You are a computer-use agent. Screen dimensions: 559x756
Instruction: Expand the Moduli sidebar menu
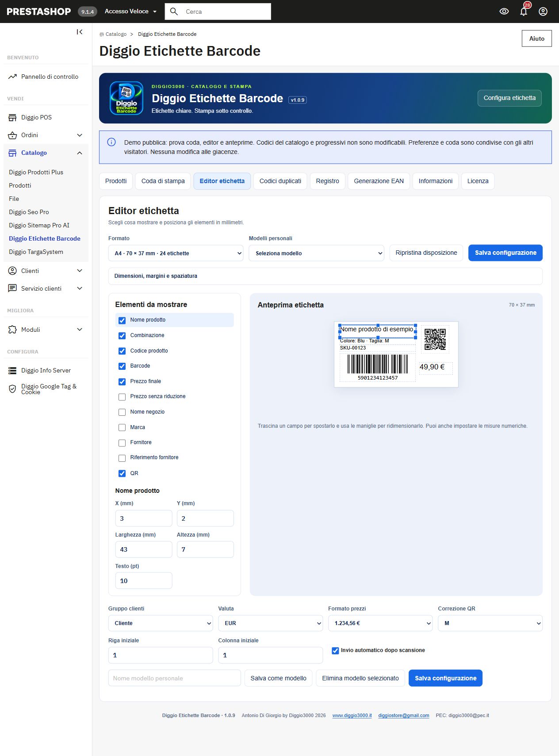pyautogui.click(x=80, y=330)
